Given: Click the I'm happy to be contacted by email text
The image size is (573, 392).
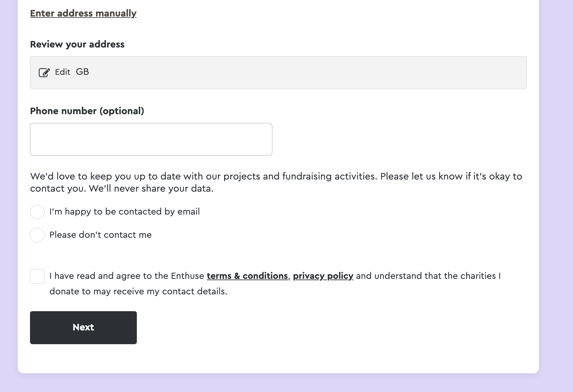Looking at the screenshot, I should point(124,211).
